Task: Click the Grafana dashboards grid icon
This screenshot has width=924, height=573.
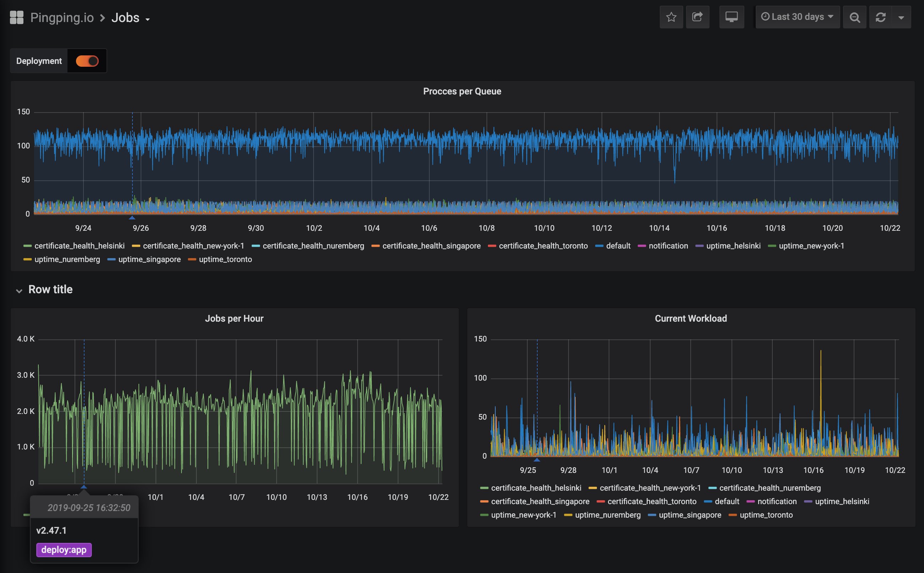Action: point(17,17)
